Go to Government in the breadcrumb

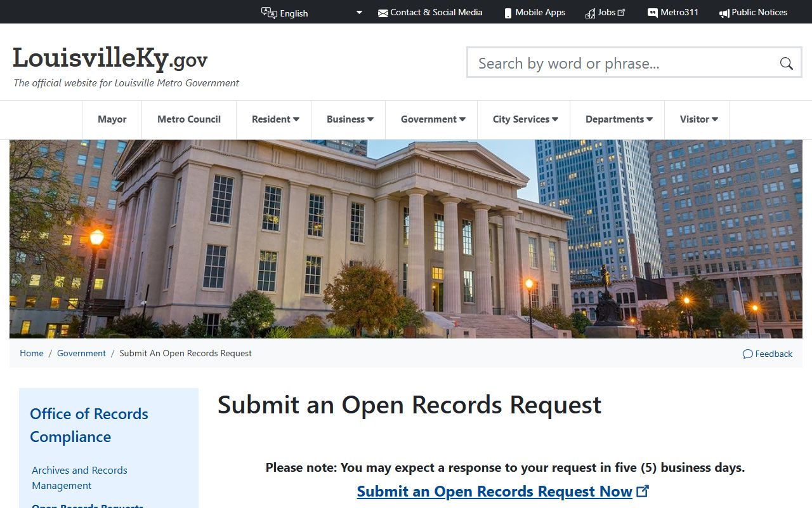[81, 353]
